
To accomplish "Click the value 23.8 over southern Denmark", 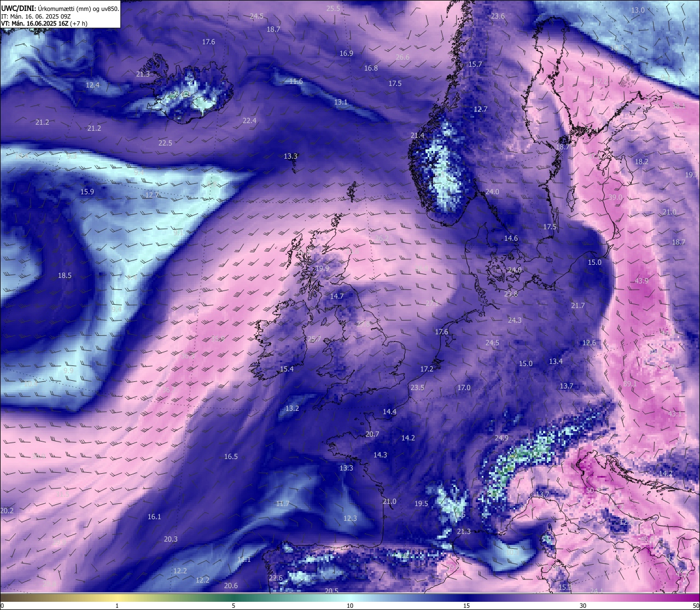I will (511, 294).
